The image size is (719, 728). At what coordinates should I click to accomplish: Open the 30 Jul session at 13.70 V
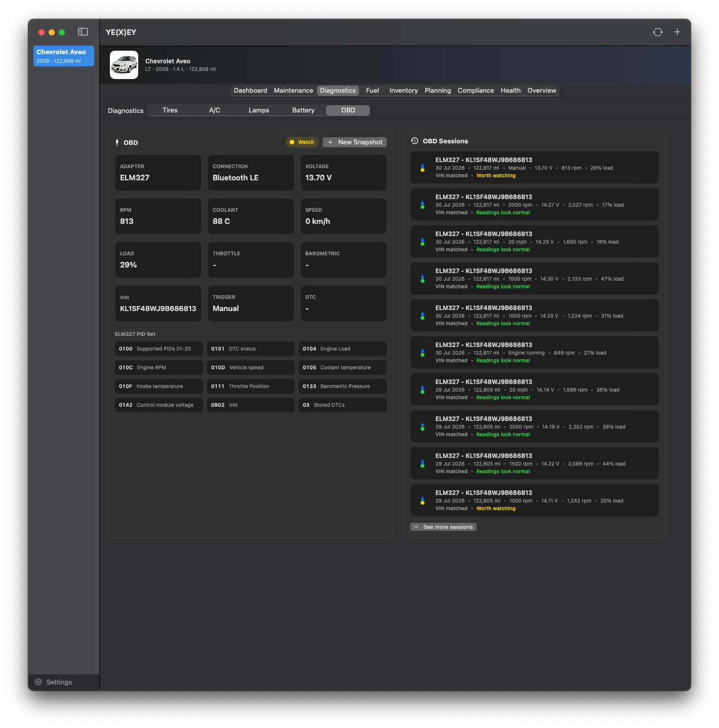coord(534,168)
